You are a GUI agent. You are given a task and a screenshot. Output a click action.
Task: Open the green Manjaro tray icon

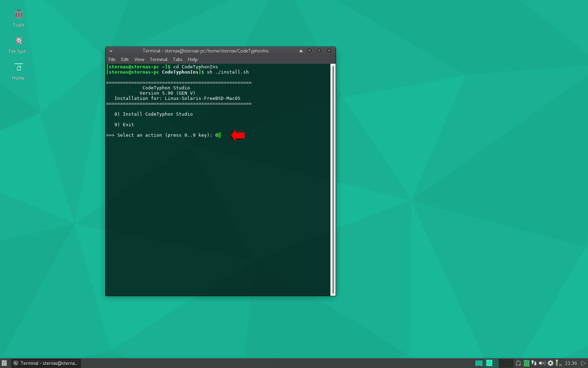pos(526,363)
